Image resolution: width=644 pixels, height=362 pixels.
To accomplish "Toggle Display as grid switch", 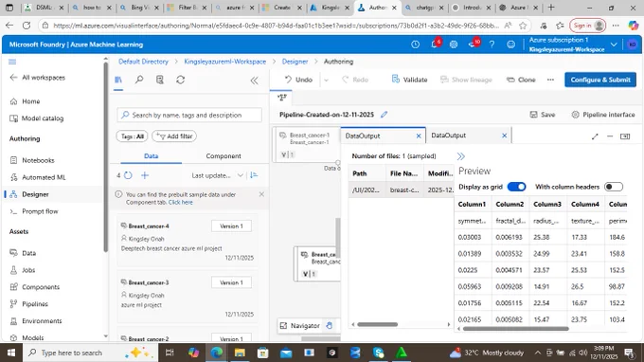I will [x=516, y=187].
